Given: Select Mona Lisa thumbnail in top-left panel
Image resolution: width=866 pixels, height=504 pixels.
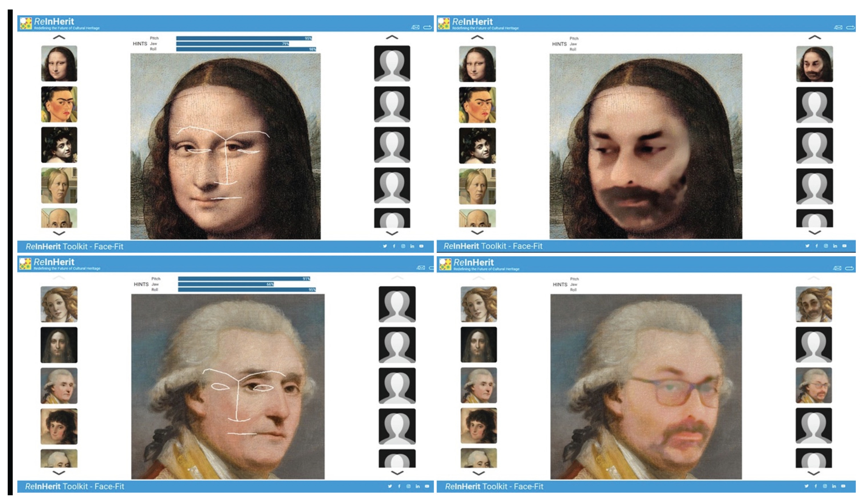Looking at the screenshot, I should click(x=59, y=64).
